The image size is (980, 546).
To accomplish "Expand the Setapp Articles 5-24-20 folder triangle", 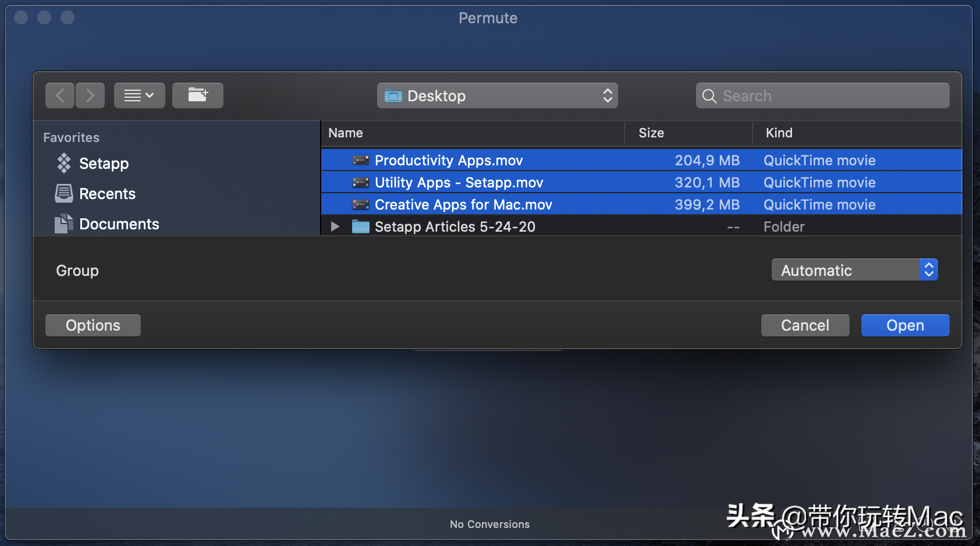I will pyautogui.click(x=335, y=226).
